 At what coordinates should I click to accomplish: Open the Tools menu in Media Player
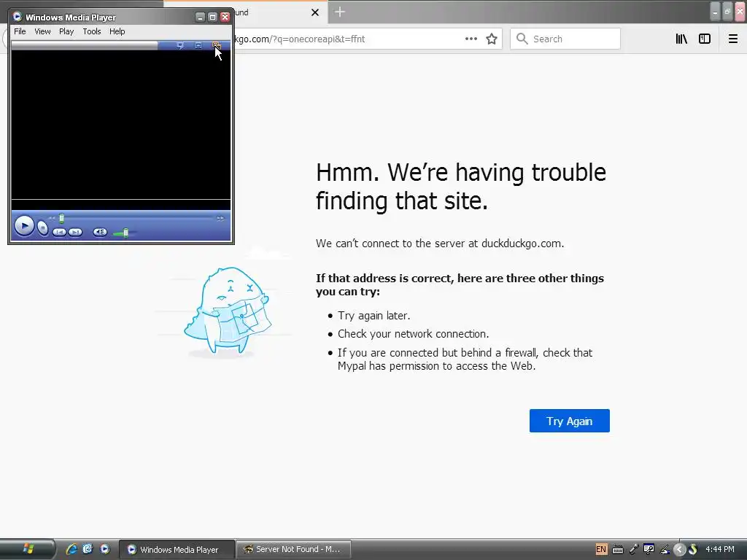click(x=91, y=31)
